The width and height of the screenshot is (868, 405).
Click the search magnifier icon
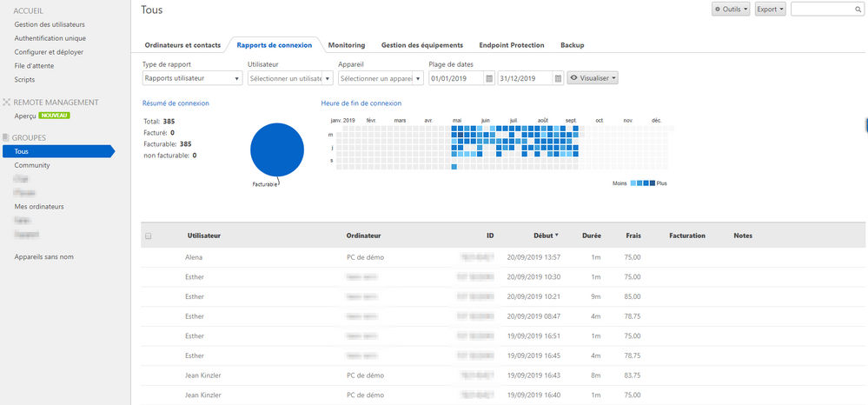coord(858,10)
